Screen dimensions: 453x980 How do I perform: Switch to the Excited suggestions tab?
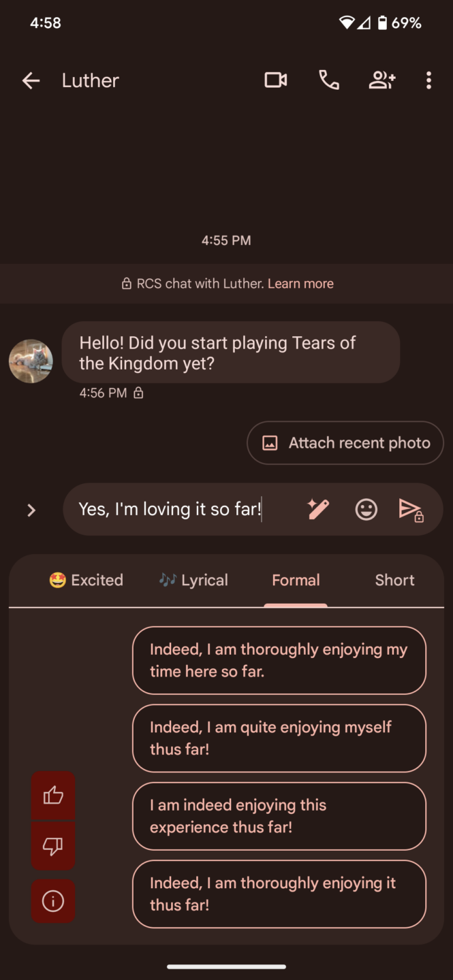click(87, 580)
